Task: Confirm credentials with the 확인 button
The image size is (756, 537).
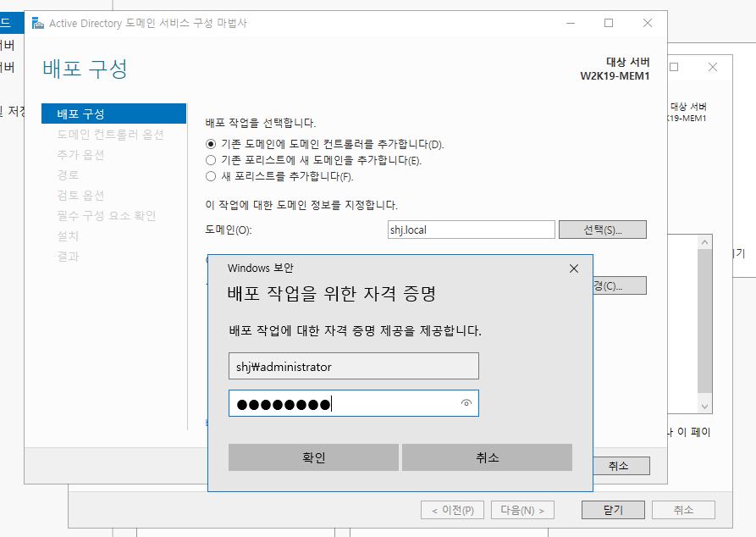Action: click(313, 457)
